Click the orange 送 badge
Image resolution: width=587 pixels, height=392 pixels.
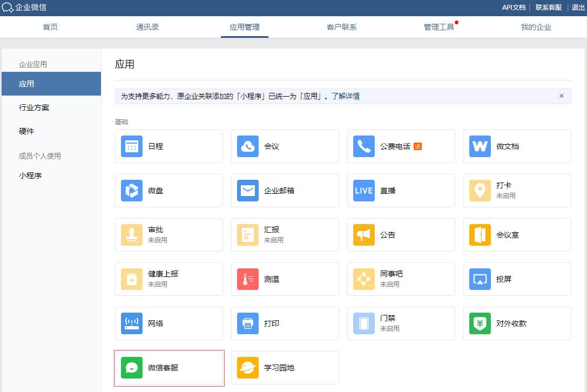[x=418, y=146]
